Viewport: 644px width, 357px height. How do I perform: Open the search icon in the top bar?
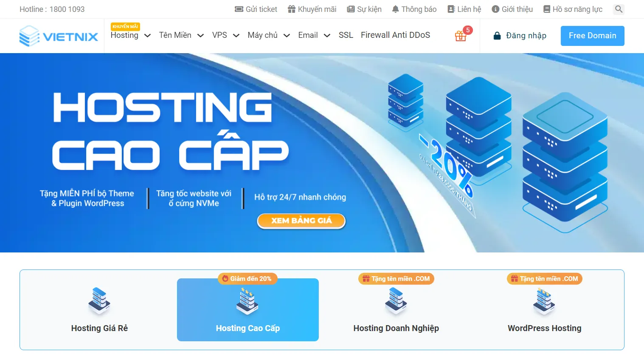click(x=618, y=9)
